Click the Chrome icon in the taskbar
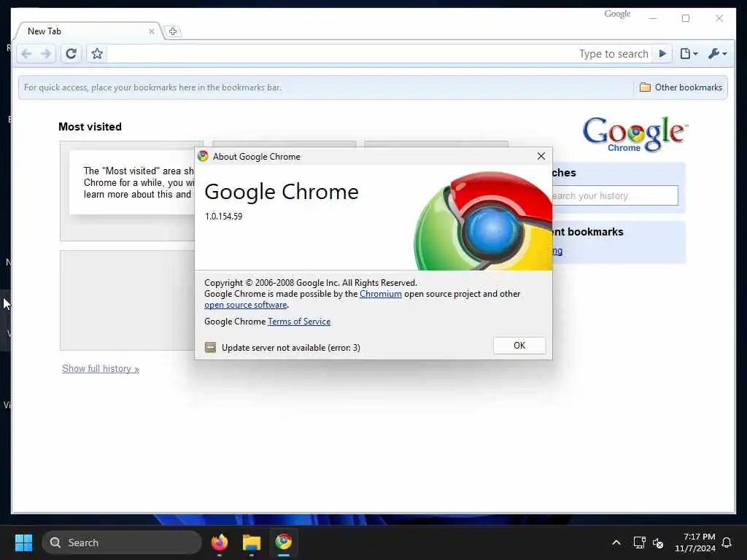Viewport: 747px width, 560px height. click(x=284, y=542)
